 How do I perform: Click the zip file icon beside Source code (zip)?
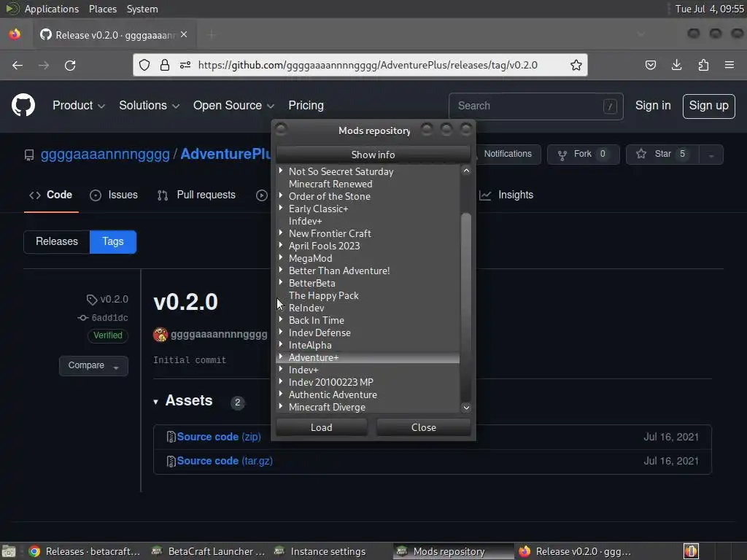(171, 437)
